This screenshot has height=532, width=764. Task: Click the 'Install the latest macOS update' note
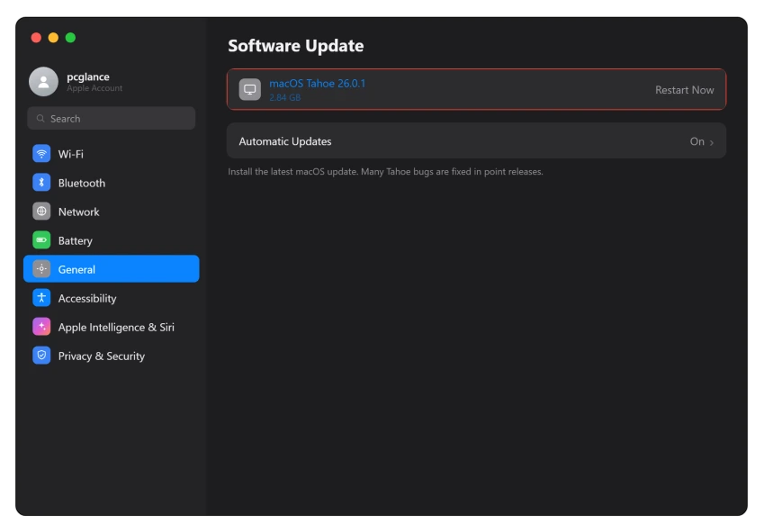point(385,172)
